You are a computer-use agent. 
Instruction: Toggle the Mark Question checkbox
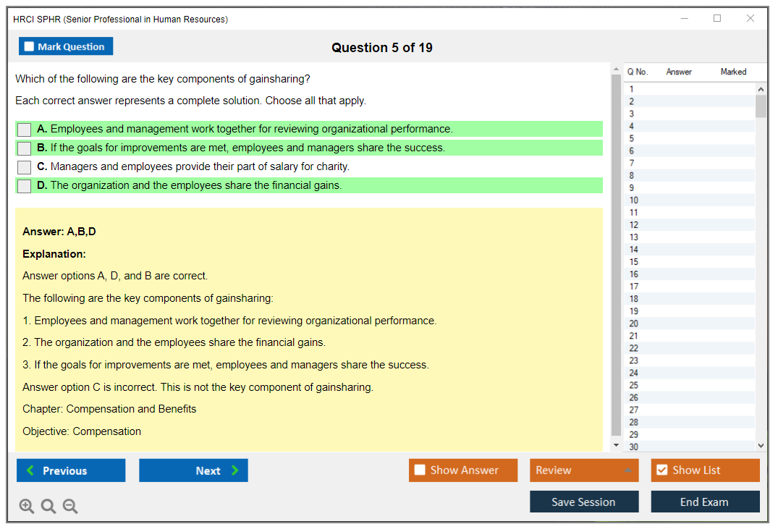30,46
